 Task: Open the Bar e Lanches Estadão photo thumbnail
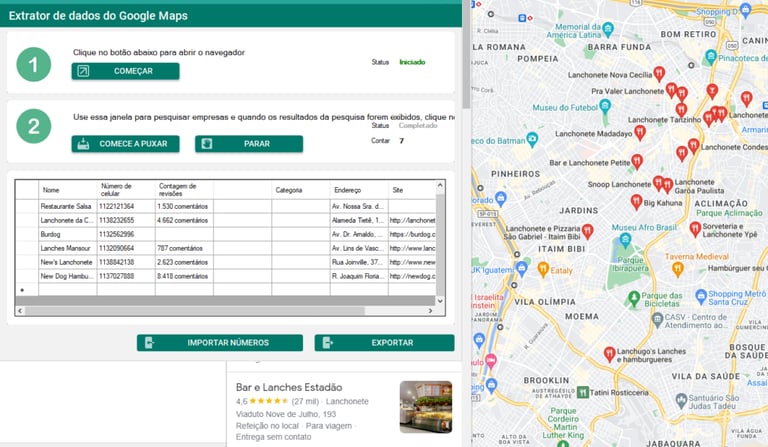coord(426,407)
